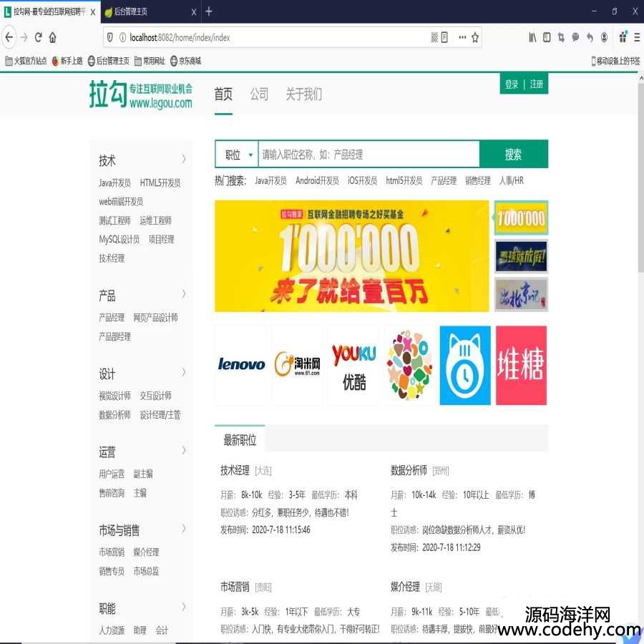Open the 淘米网 company logo

298,365
